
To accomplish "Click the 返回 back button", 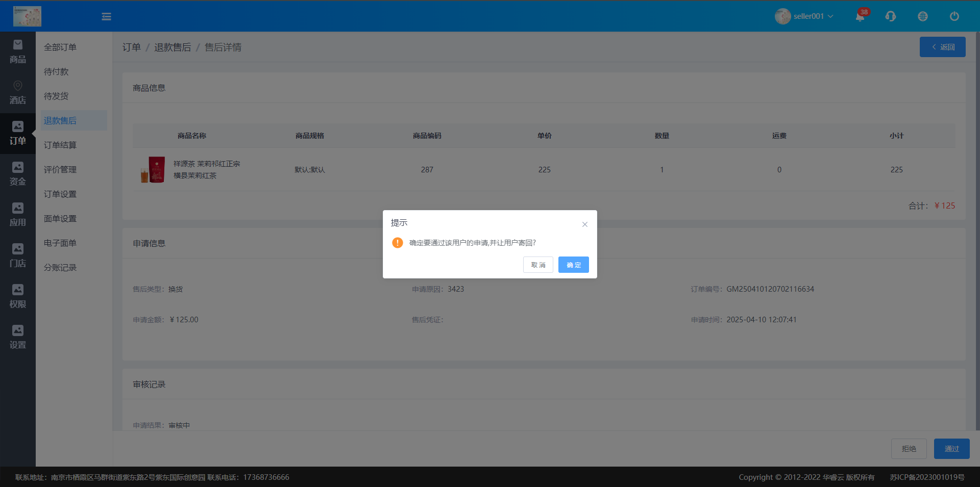I will (942, 47).
